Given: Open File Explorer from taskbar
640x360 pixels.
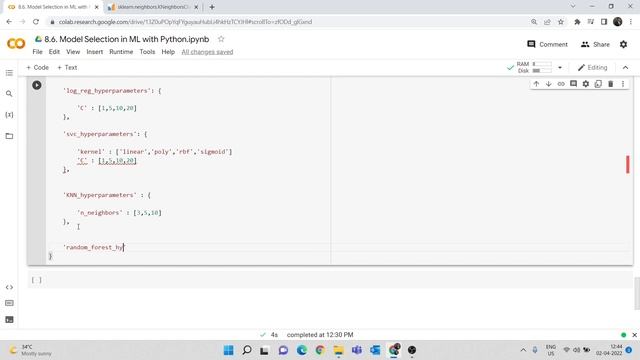Looking at the screenshot, I should [338, 350].
